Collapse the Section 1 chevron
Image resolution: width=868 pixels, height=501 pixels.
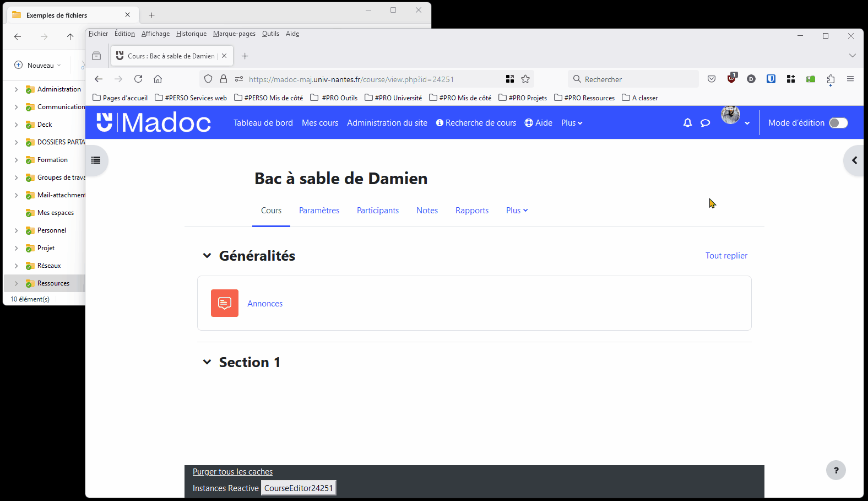[x=207, y=362]
